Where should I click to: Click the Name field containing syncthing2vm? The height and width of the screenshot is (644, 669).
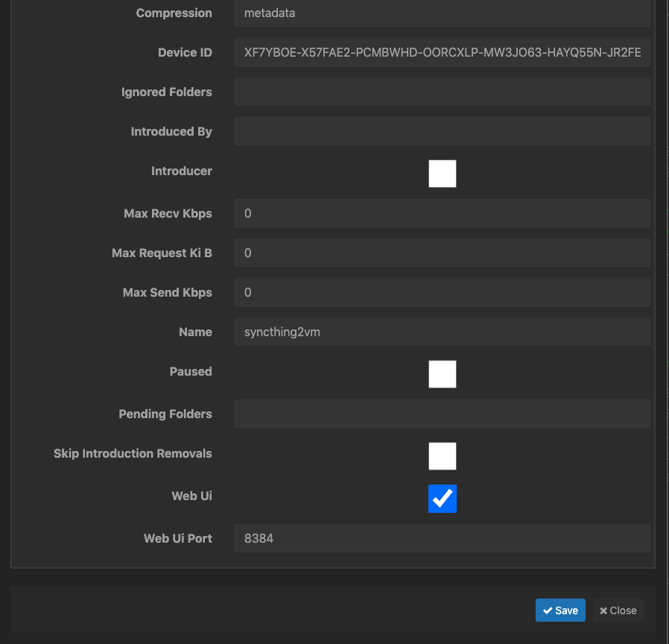click(442, 332)
